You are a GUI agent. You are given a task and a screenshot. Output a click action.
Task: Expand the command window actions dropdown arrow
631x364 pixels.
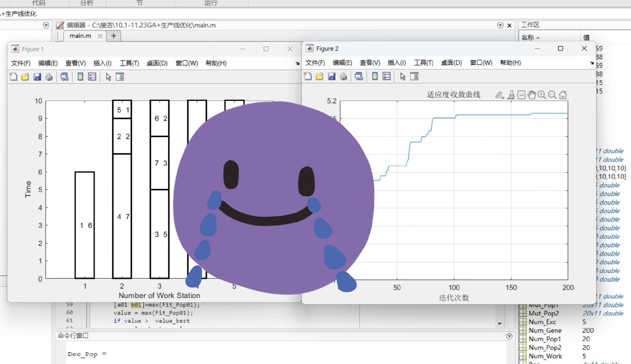(509, 336)
